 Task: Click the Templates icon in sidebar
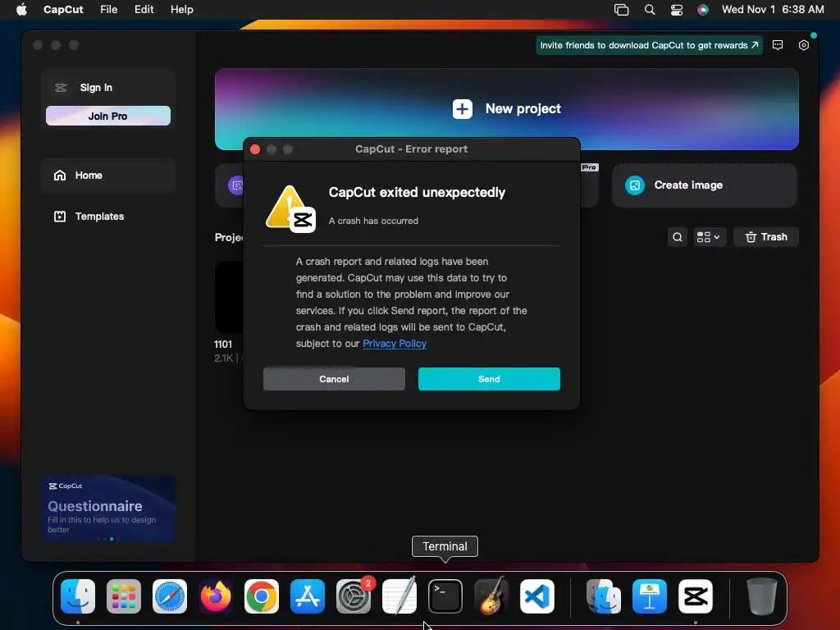[60, 217]
